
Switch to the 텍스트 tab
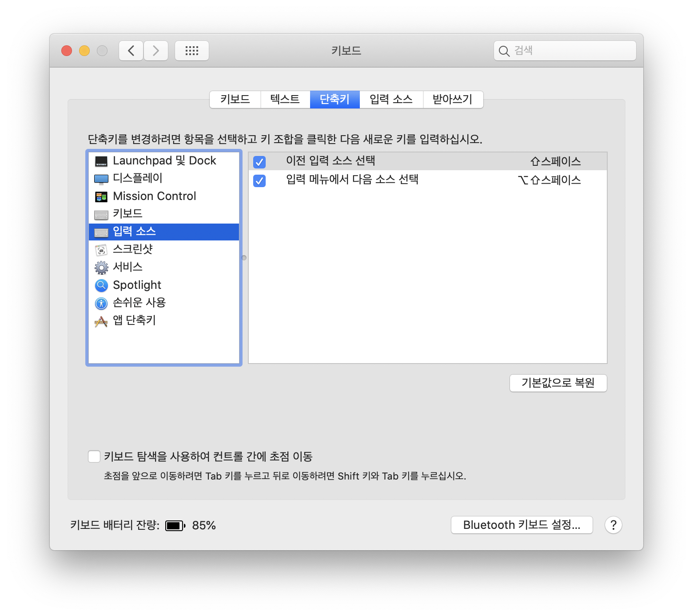click(285, 99)
